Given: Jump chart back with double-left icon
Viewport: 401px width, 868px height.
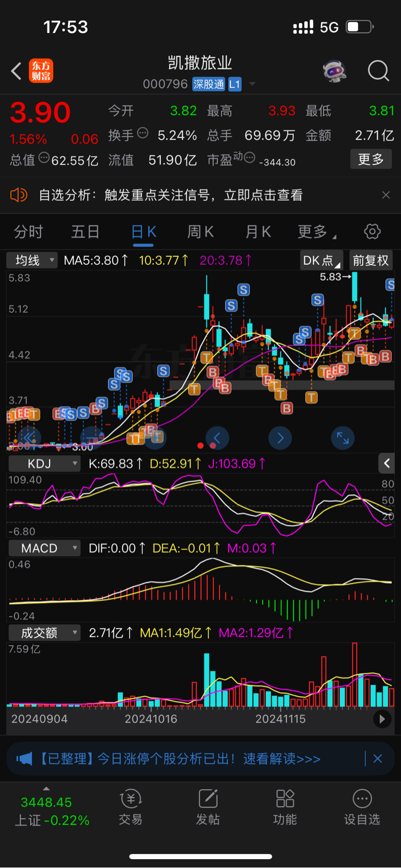Looking at the screenshot, I should [x=29, y=438].
